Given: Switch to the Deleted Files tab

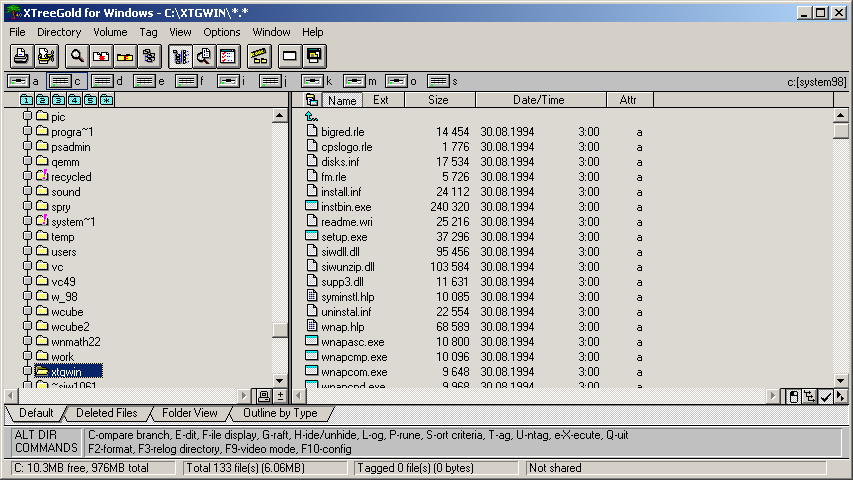Looking at the screenshot, I should 107,413.
